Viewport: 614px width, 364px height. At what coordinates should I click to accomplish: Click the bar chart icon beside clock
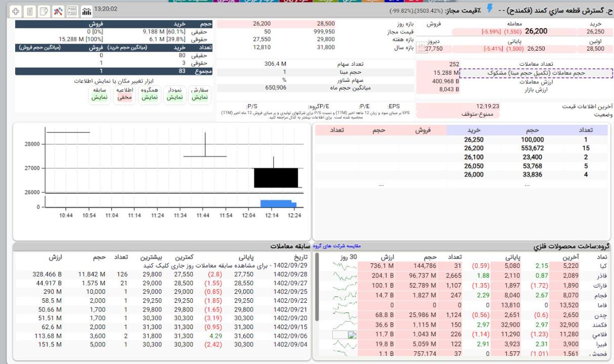pyautogui.click(x=86, y=11)
